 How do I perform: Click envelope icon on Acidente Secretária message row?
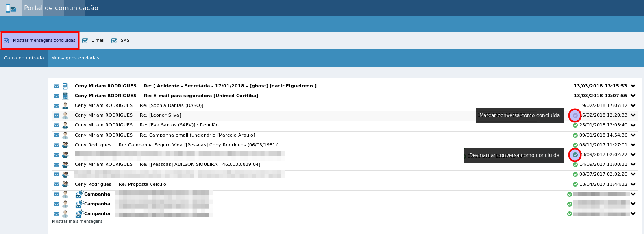(57, 86)
